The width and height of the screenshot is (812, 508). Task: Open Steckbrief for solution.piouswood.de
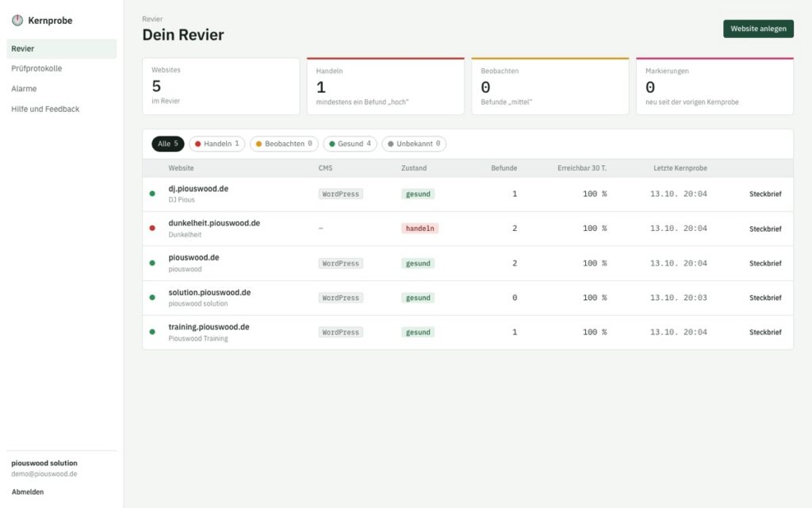tap(765, 298)
